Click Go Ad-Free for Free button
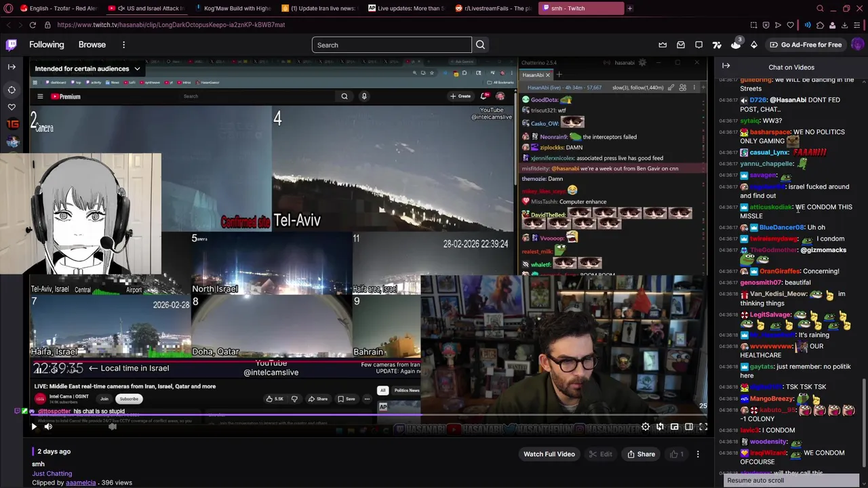Viewport: 868px width, 488px height. pyautogui.click(x=805, y=45)
